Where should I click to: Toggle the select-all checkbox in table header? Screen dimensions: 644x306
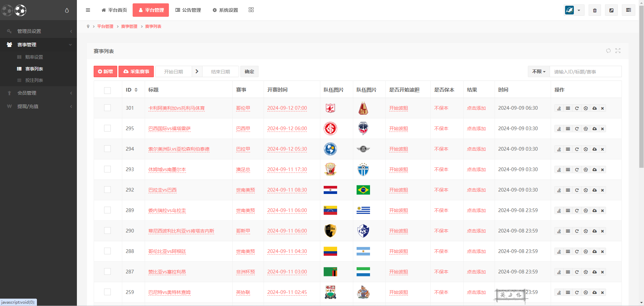click(107, 90)
